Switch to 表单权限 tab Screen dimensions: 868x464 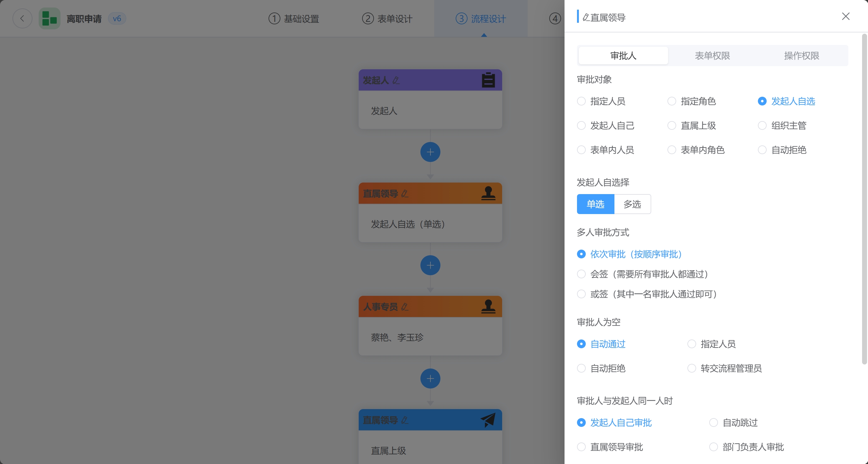point(712,56)
